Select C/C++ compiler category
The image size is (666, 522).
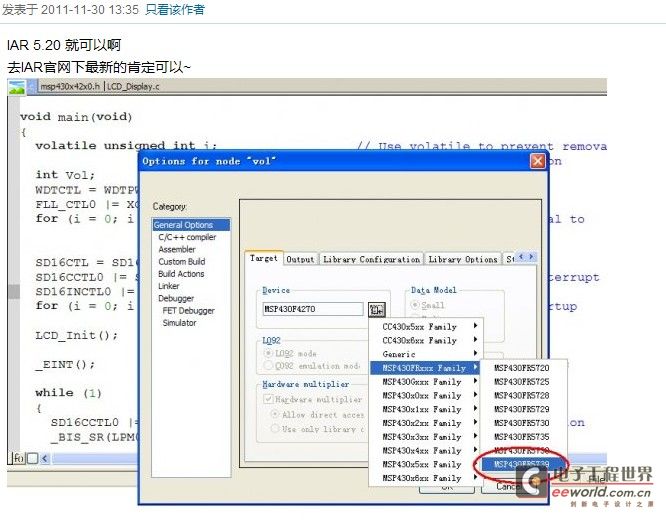click(187, 237)
